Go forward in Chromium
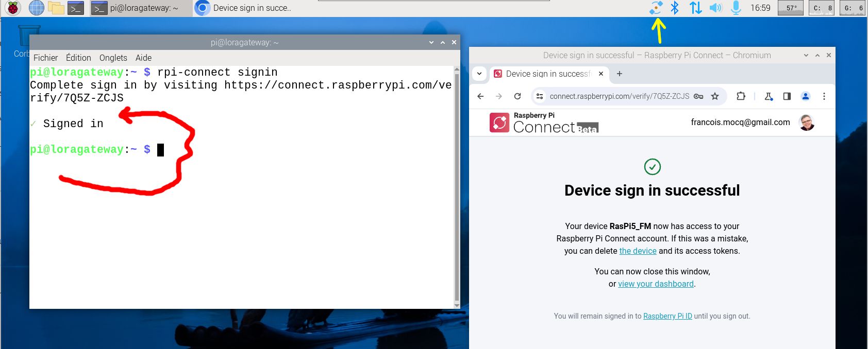868x349 pixels. (x=499, y=96)
